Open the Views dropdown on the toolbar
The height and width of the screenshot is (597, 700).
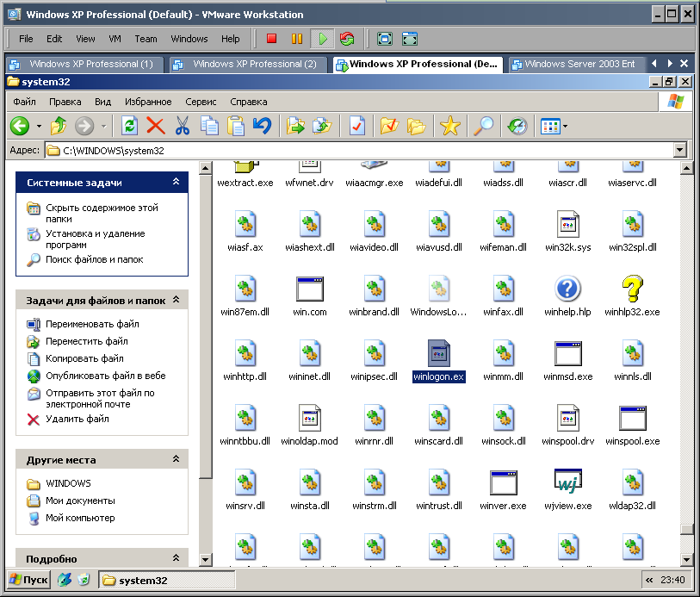(x=565, y=127)
